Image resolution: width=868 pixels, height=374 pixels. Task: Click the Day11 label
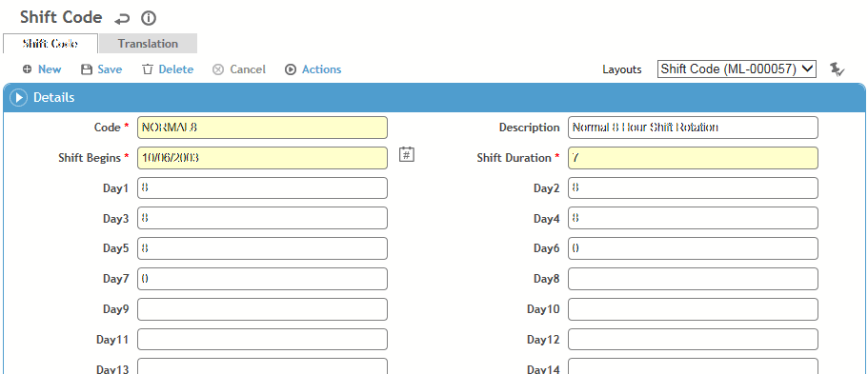[112, 339]
